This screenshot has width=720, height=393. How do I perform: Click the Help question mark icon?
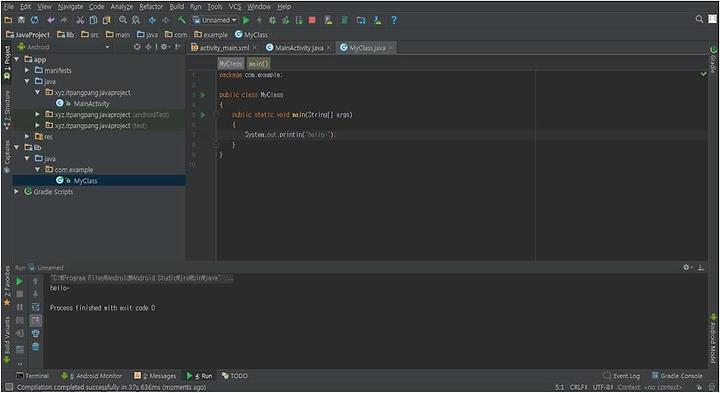(x=394, y=20)
